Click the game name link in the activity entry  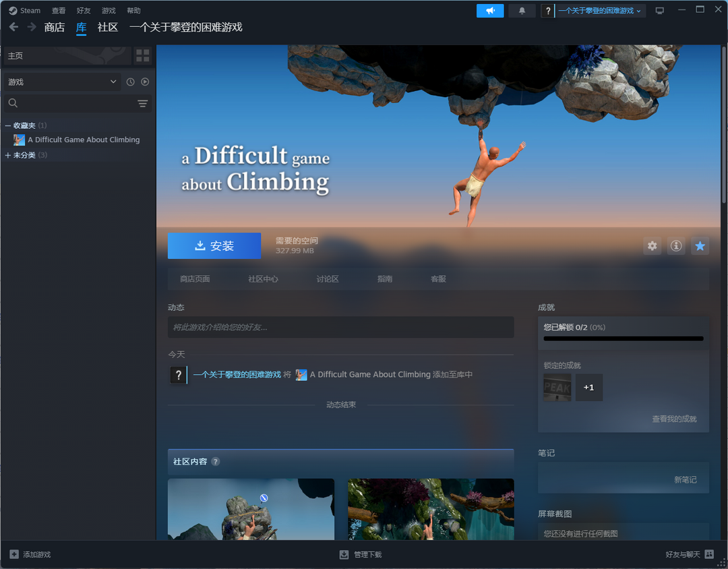[371, 374]
